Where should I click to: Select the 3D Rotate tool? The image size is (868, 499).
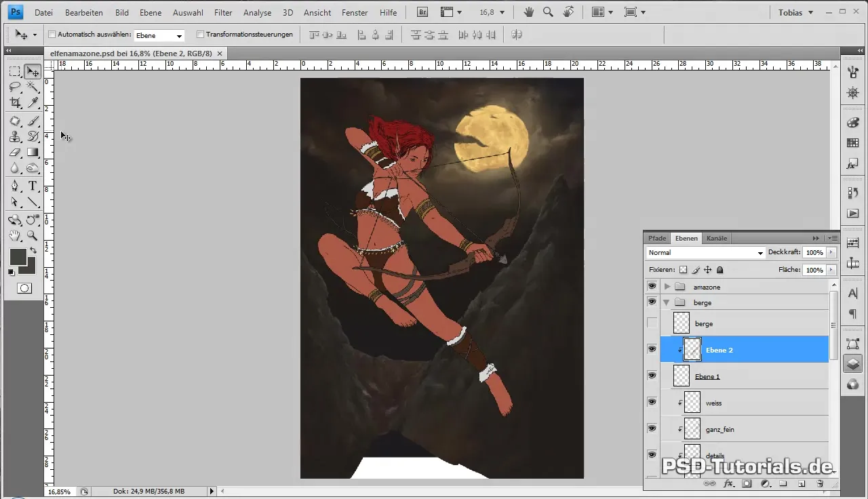pos(14,220)
